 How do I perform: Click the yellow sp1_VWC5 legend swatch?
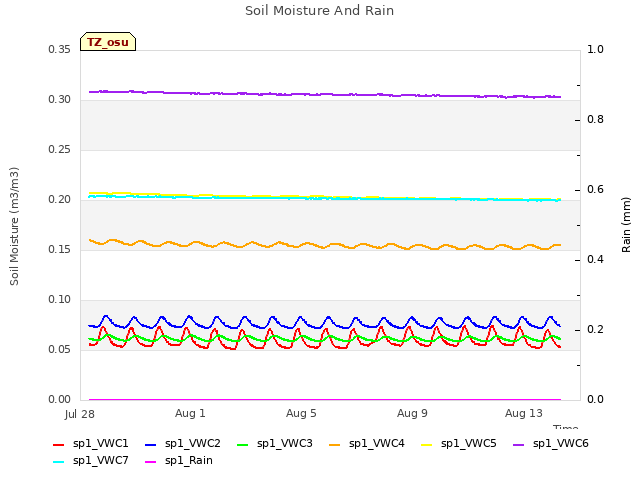[427, 445]
